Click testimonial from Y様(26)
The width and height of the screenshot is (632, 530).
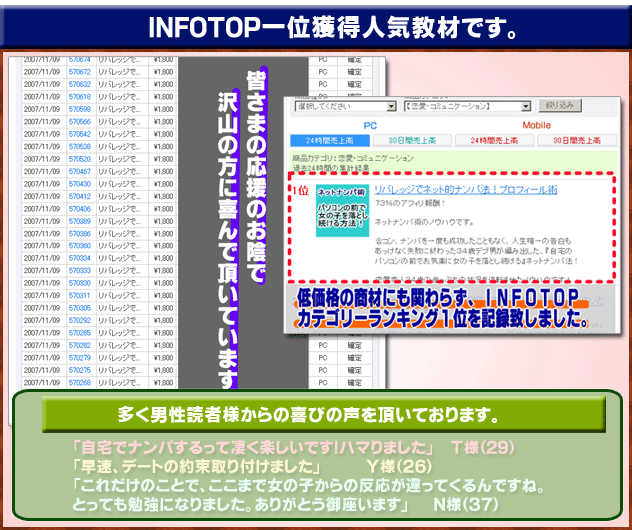(252, 467)
